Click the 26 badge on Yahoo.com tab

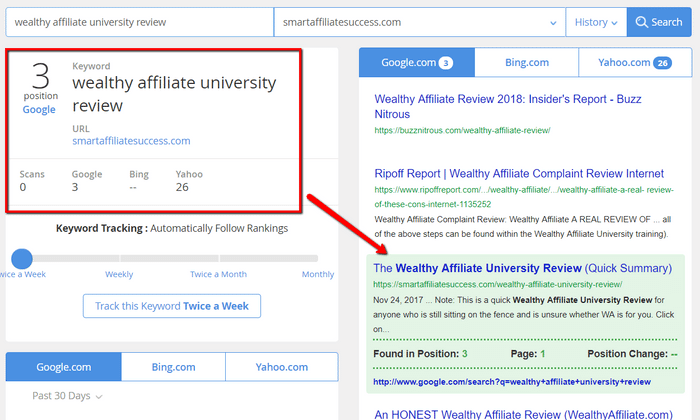coord(662,63)
